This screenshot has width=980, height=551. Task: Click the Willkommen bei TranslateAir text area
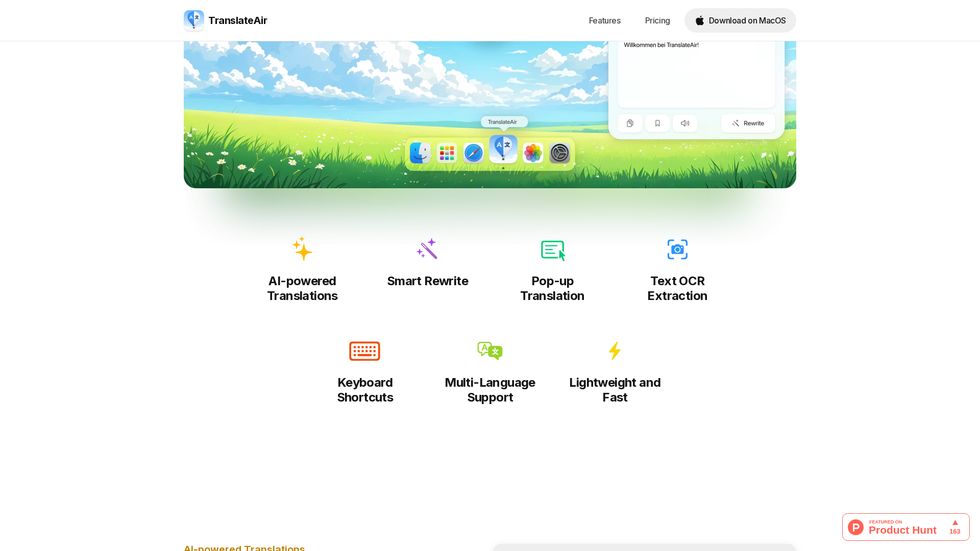(x=696, y=71)
